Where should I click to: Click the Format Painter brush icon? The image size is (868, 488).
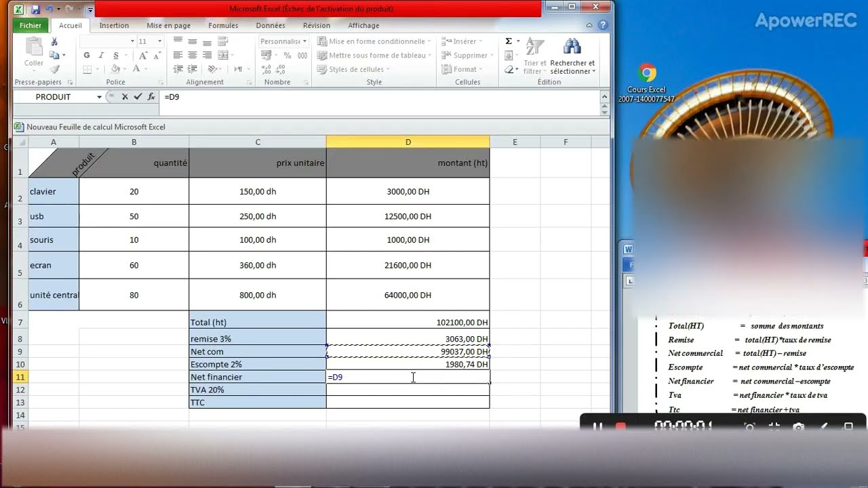[x=54, y=69]
